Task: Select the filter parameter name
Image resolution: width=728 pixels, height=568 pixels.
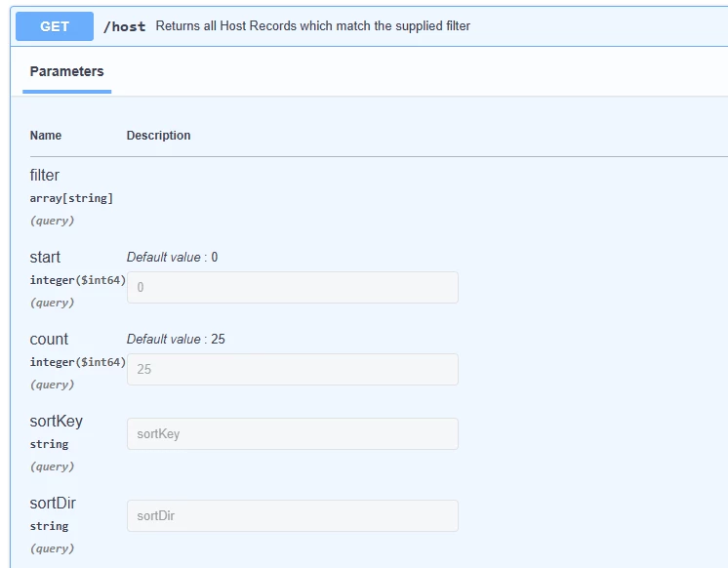Action: (x=45, y=175)
